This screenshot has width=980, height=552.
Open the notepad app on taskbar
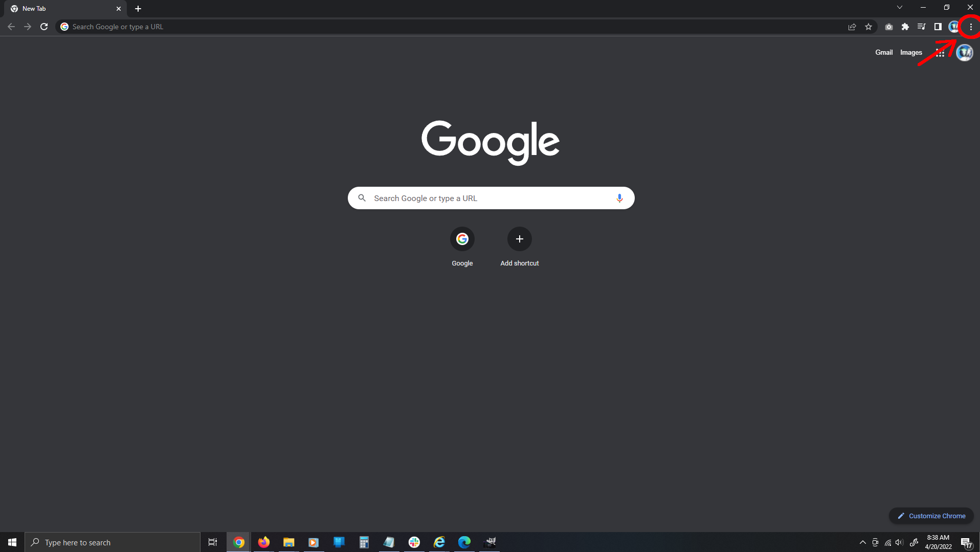coord(389,542)
